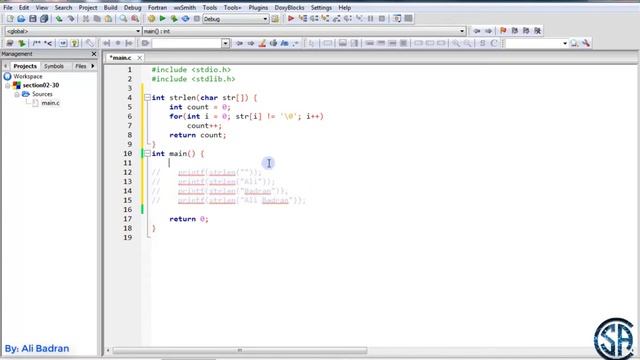This screenshot has width=640, height=360.
Task: Click the Copy toolbar icon
Action: 97,19
